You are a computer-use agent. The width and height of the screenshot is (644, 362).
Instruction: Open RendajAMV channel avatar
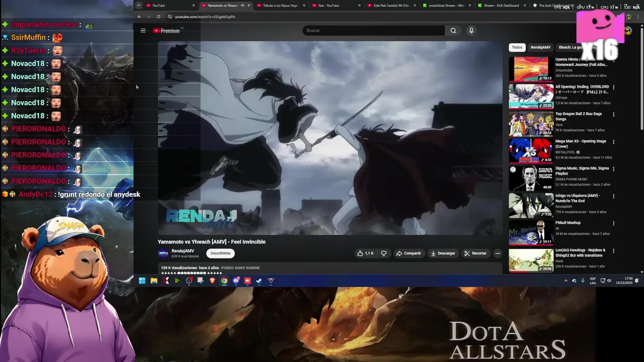163,253
